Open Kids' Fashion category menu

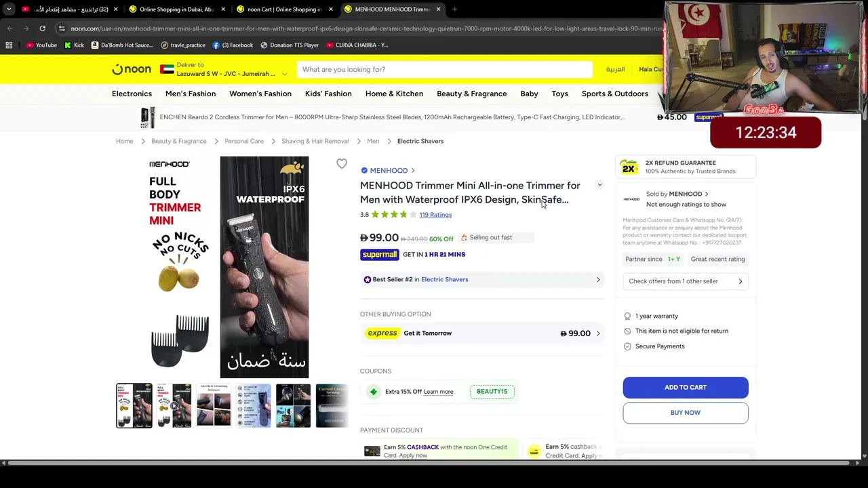328,94
